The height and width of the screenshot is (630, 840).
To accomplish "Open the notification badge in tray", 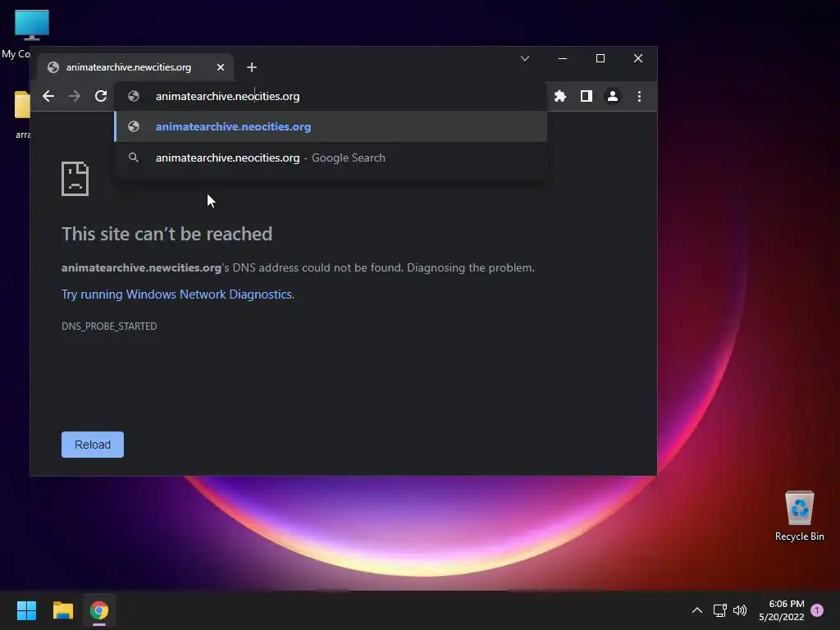I will (x=818, y=609).
